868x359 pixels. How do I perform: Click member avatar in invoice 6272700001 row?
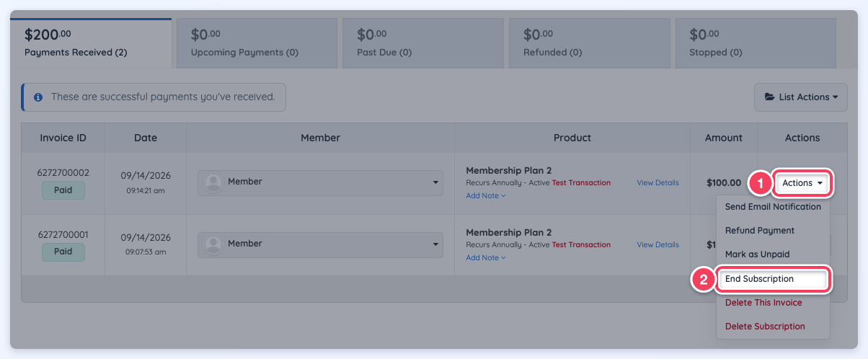213,244
